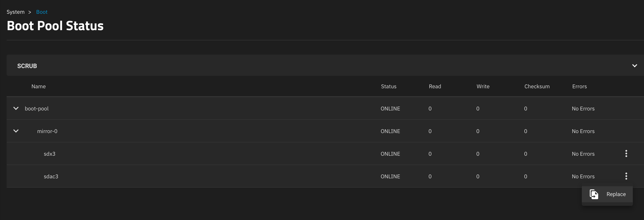The width and height of the screenshot is (644, 220).
Task: Expand the SCRUB panel chevron
Action: point(634,66)
